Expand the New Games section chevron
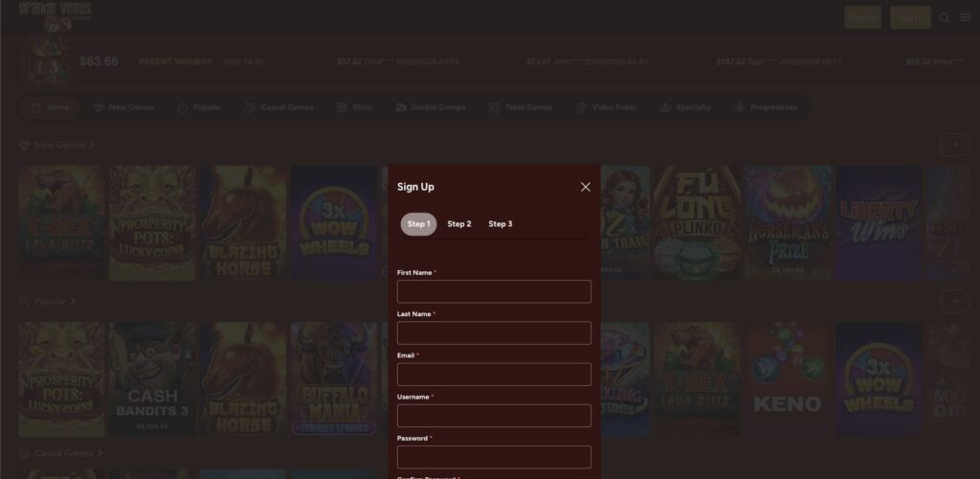 coord(92,146)
